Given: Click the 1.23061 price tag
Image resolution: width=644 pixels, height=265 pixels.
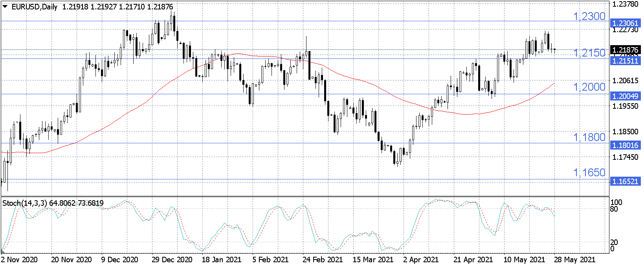Looking at the screenshot, I should coord(626,23).
